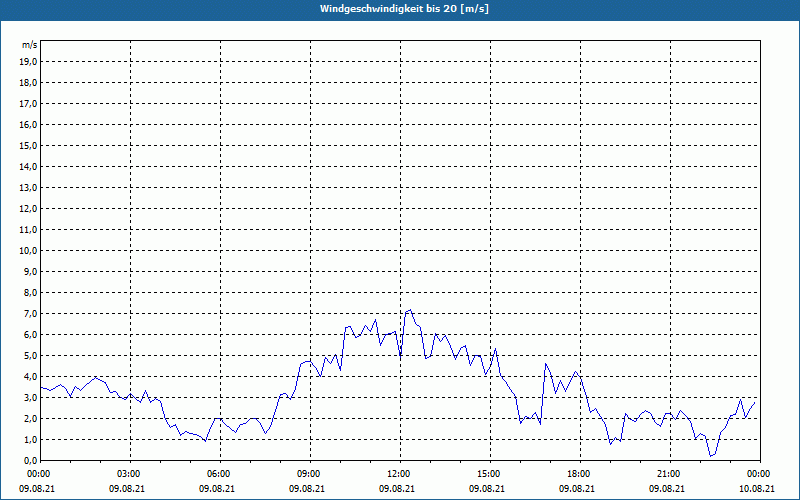Click the 10,0 y-axis label

tap(29, 250)
